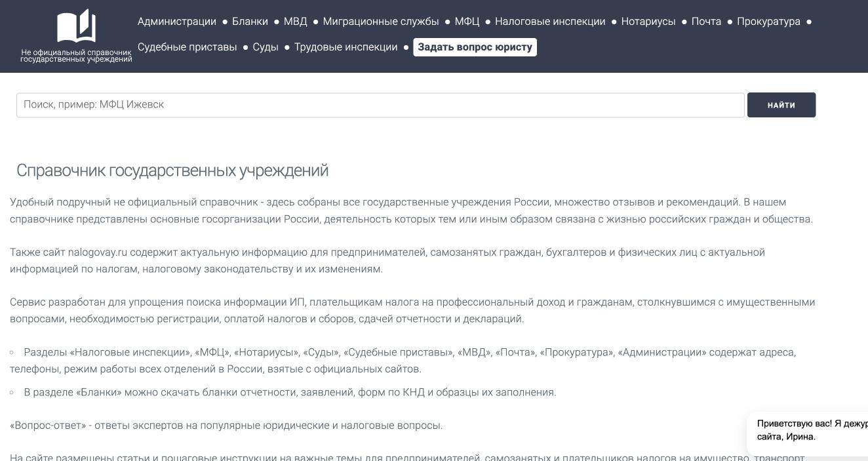Select Судебные приставы in navigation
The height and width of the screenshot is (461, 868).
point(187,47)
